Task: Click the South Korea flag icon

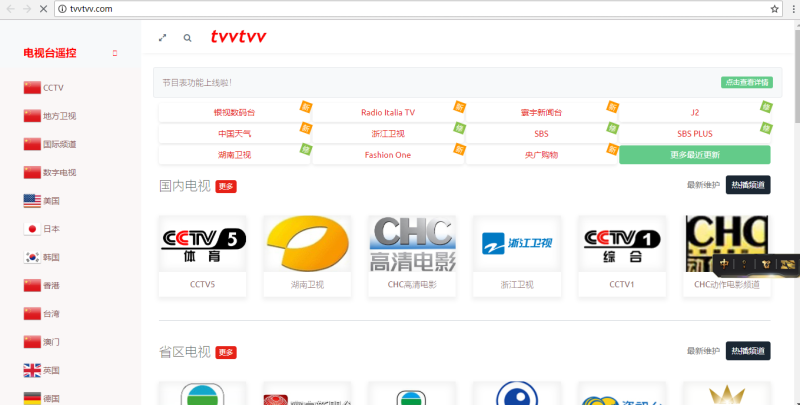Action: pos(32,257)
